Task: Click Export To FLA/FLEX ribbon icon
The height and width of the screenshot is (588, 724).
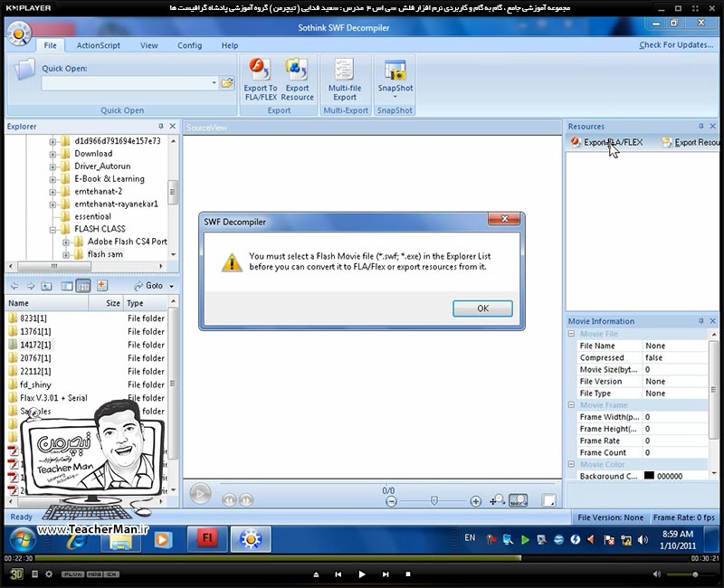Action: [x=261, y=80]
